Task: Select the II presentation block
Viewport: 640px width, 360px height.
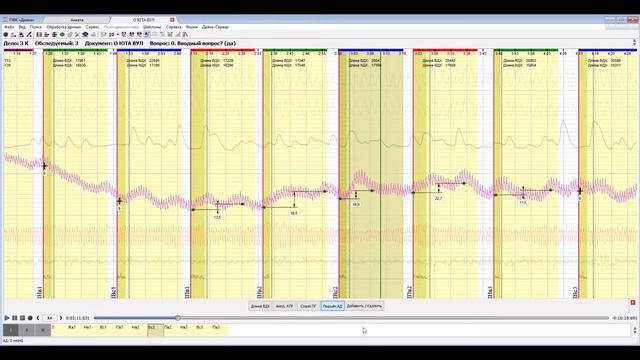Action: [27, 330]
